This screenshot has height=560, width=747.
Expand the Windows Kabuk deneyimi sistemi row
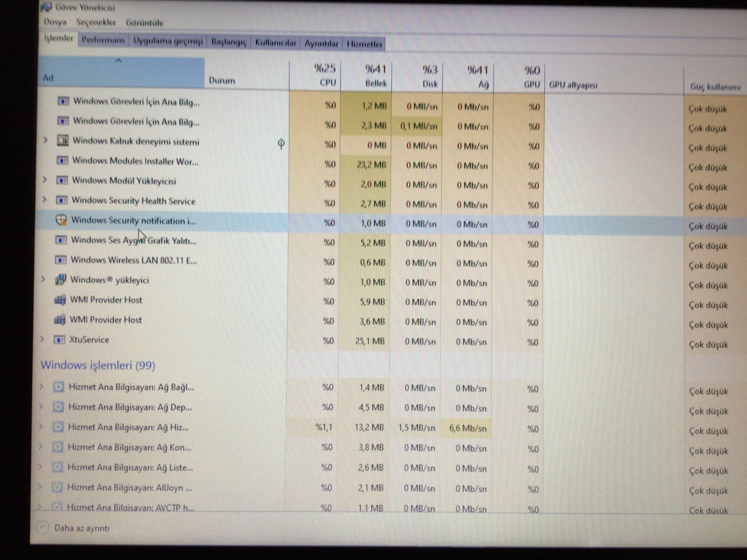46,140
